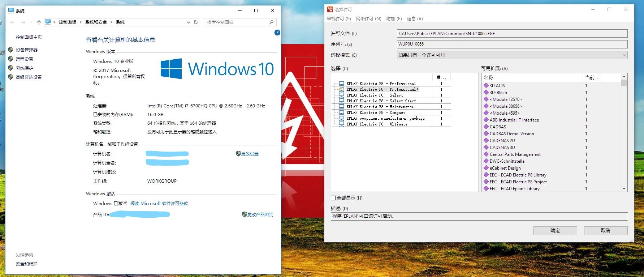644x277 pixels.
Task: Click the shield icon next to 设备管理器
Action: 10,50
